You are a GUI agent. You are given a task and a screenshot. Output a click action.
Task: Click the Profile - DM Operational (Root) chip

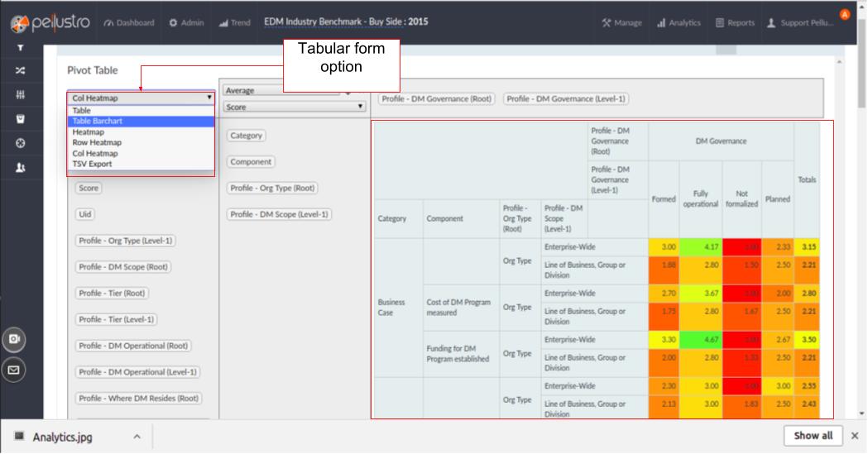click(133, 346)
